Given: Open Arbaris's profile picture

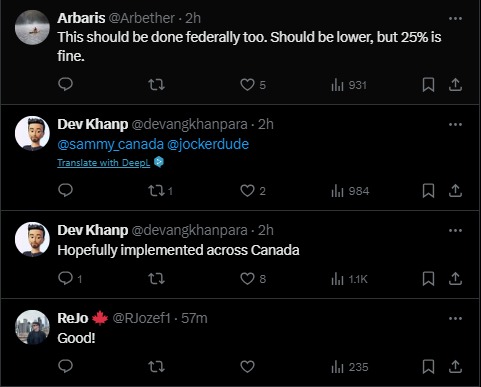Looking at the screenshot, I should 32,27.
